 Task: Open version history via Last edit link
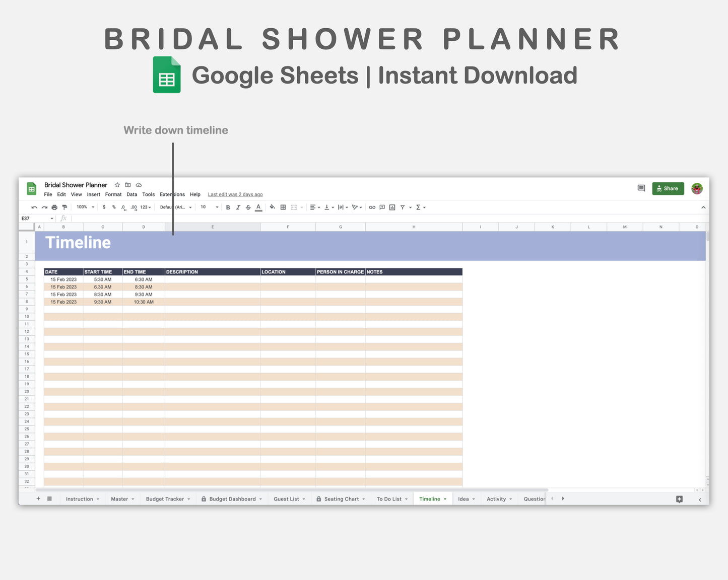(235, 194)
